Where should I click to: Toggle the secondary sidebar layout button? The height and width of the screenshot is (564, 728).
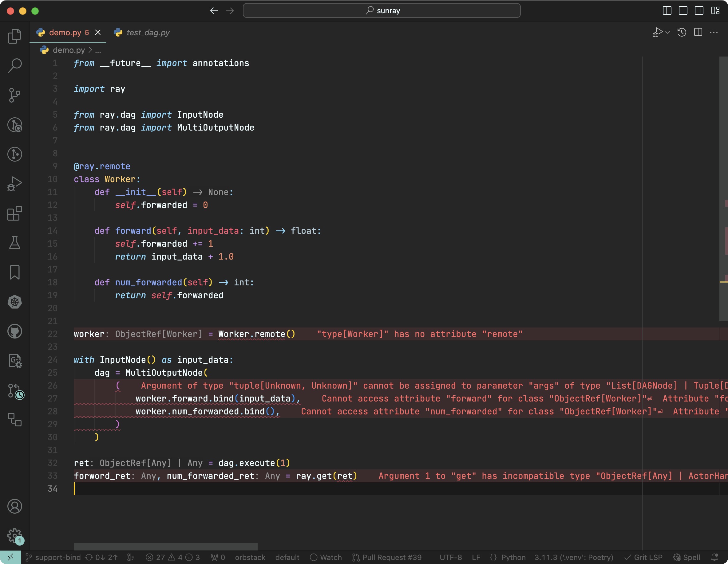(699, 11)
